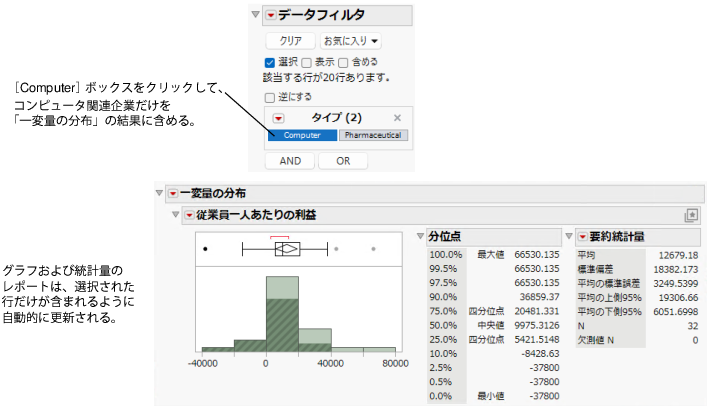Enable the 表示 checkbox
709x408 pixels.
307,62
